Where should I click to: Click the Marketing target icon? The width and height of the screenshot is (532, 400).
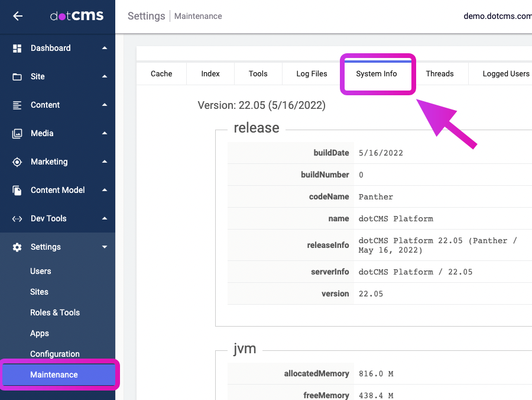(x=17, y=162)
